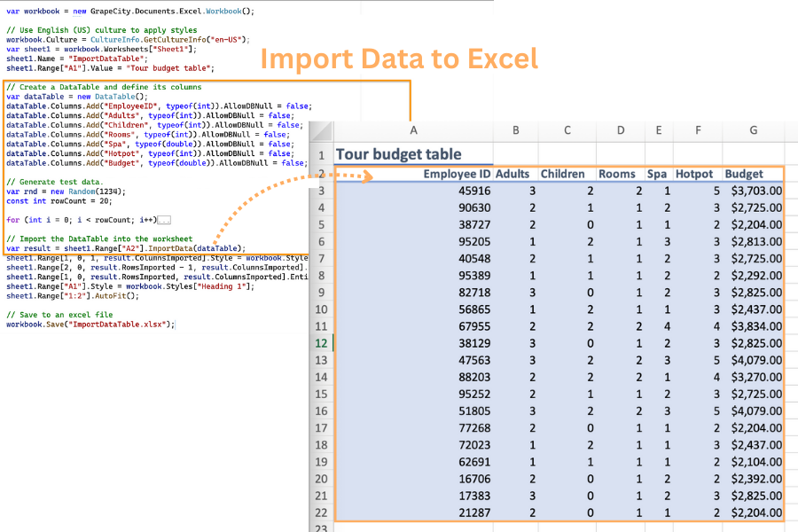The width and height of the screenshot is (798, 532).
Task: Click the code line adding the "EmployeeID" column
Action: click(159, 106)
